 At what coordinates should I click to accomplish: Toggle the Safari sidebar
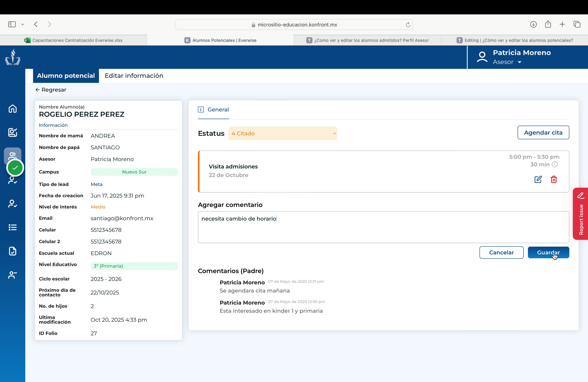tap(12, 24)
